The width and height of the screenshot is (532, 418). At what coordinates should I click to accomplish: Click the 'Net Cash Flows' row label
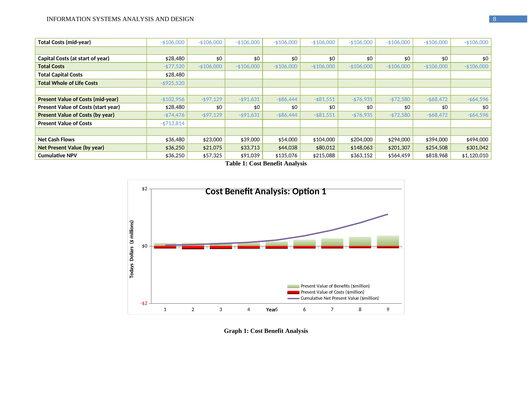56,140
